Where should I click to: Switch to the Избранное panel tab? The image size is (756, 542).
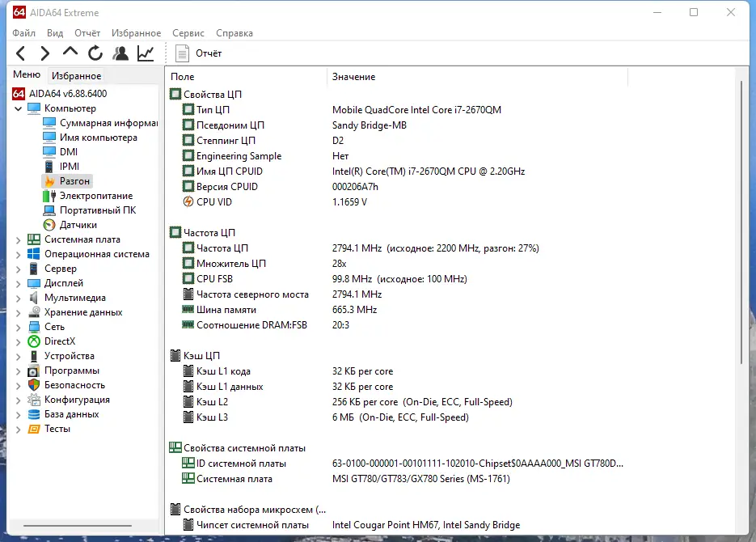click(x=76, y=76)
